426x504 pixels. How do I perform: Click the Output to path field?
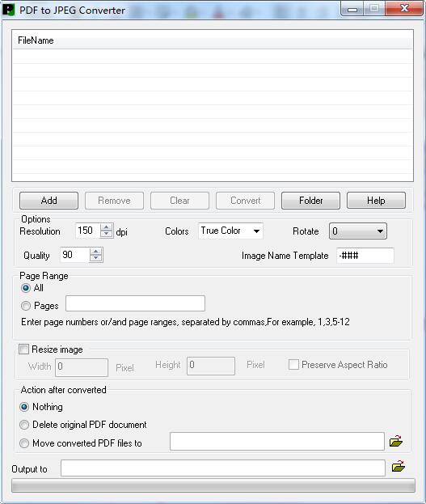click(223, 468)
